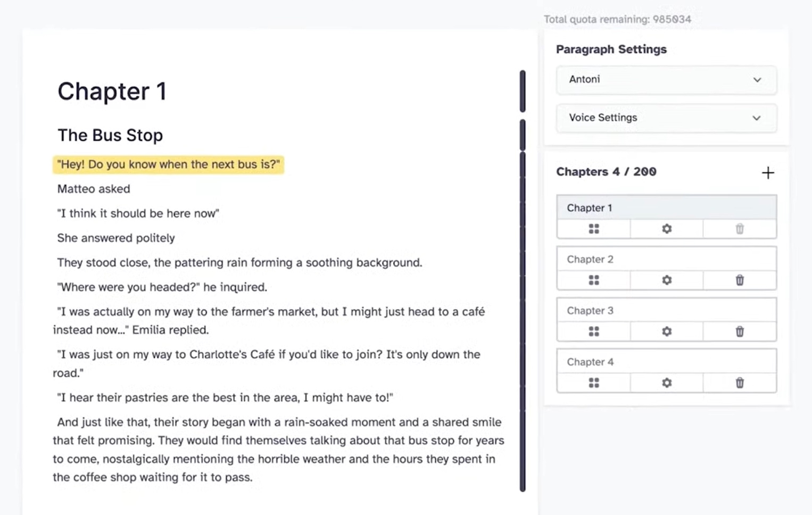Delete Chapter 3 using trash icon
The image size is (812, 515).
[x=739, y=331]
